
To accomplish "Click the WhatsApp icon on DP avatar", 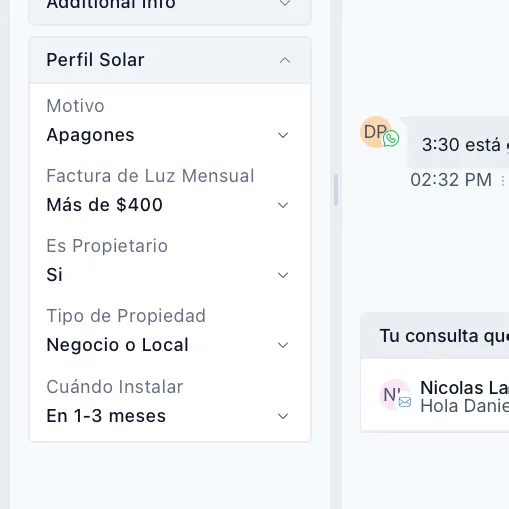I will [391, 138].
